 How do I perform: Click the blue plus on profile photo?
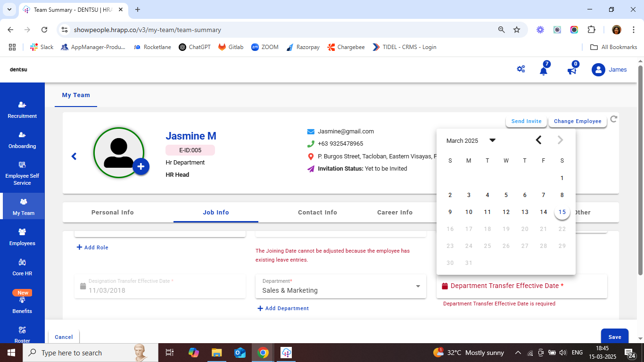(141, 167)
